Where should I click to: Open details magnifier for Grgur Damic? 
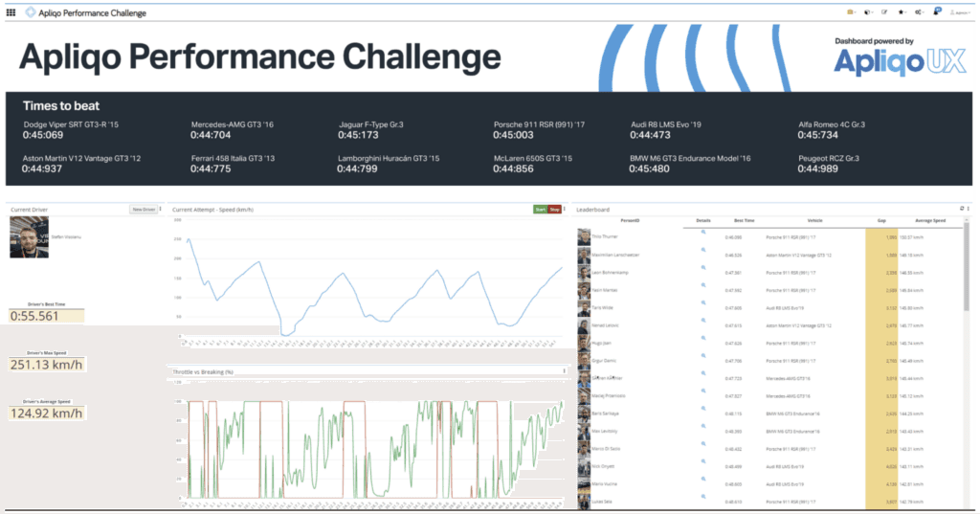pos(703,355)
